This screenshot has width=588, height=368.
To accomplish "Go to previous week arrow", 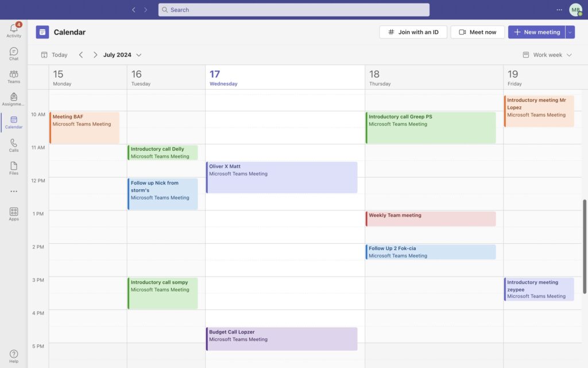I will click(81, 55).
